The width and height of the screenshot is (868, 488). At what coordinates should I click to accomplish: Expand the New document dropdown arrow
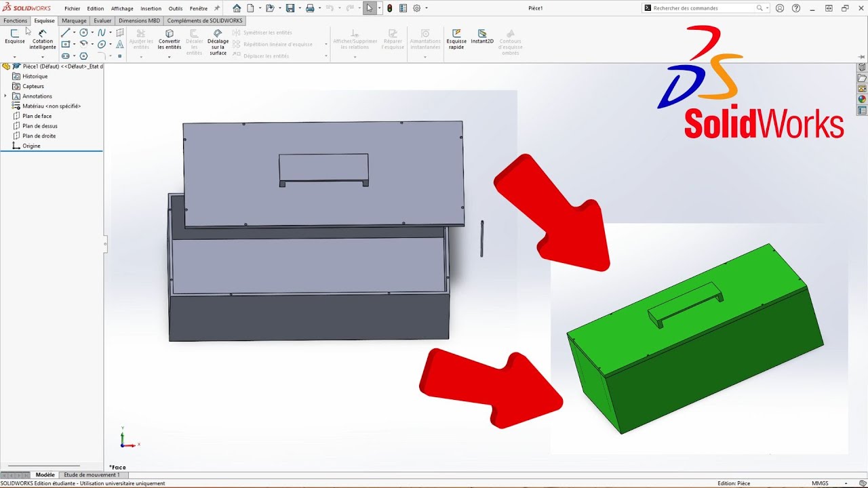[260, 8]
